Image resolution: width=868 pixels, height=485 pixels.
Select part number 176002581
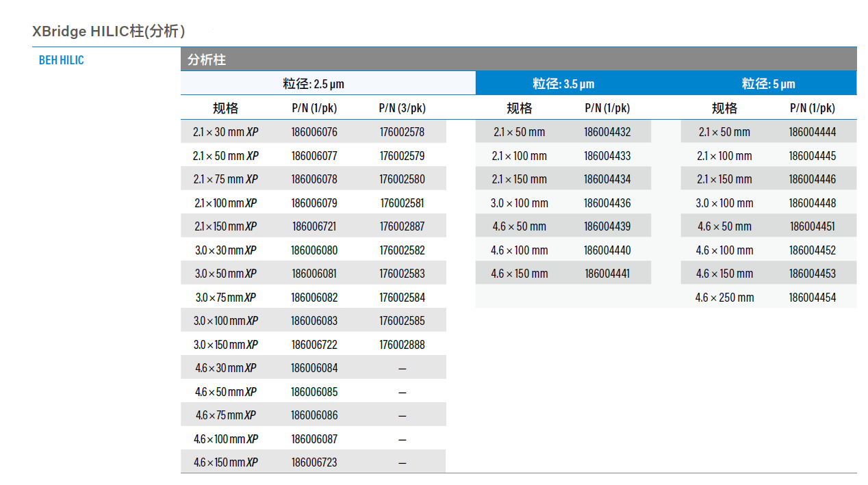[x=402, y=203]
